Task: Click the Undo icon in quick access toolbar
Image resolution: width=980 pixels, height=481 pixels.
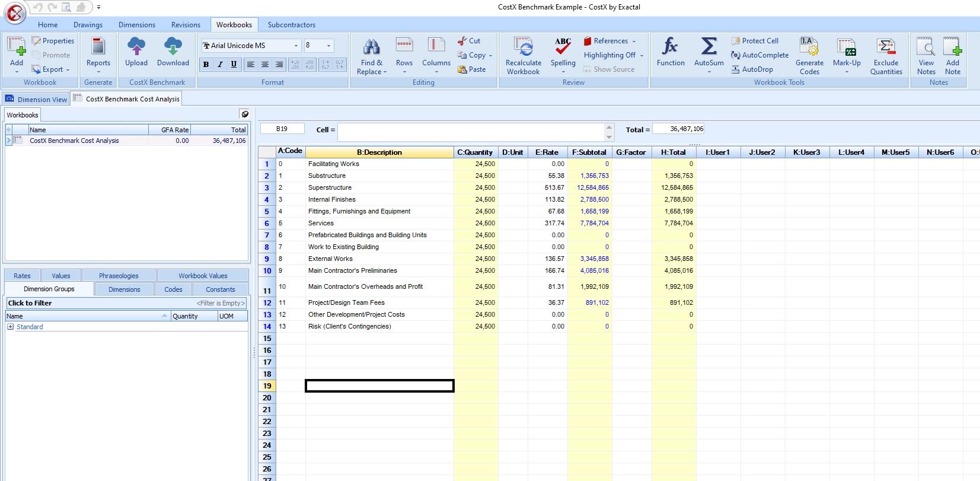Action: (38, 7)
